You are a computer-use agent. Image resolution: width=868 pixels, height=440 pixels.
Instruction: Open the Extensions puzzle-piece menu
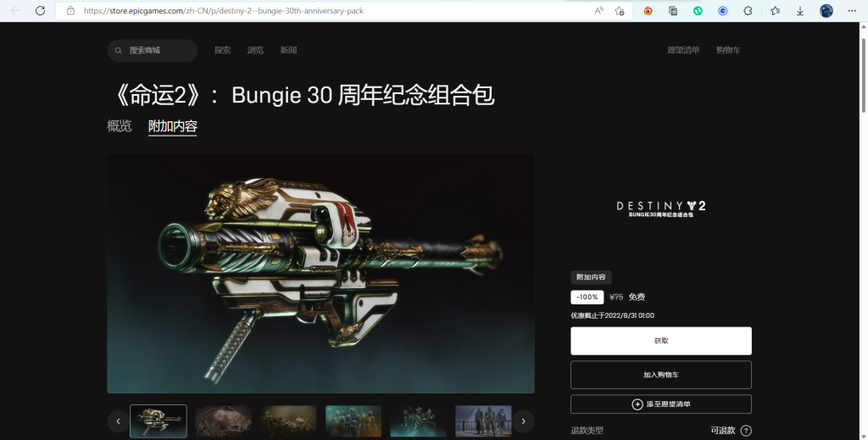(748, 10)
